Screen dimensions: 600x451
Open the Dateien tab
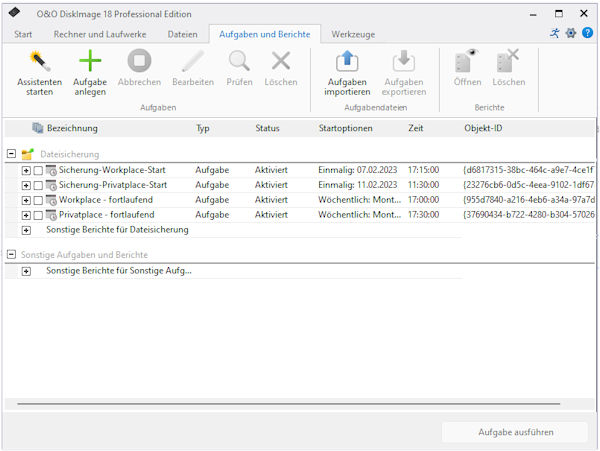pyautogui.click(x=183, y=34)
